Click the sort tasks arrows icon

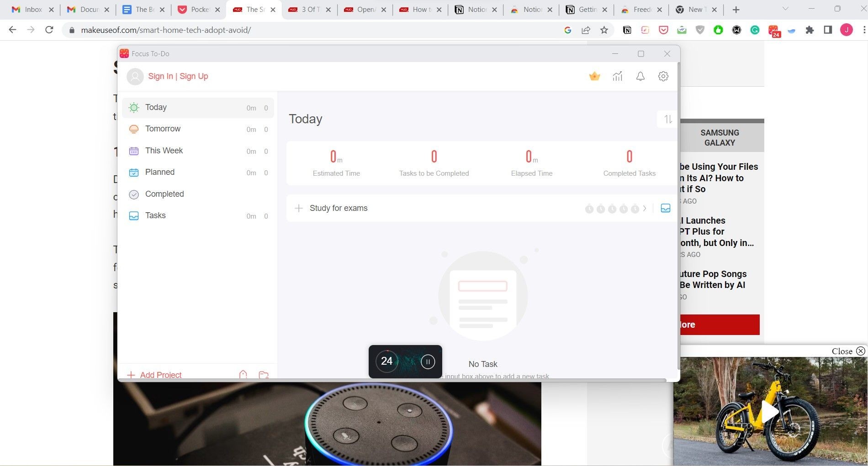click(668, 119)
